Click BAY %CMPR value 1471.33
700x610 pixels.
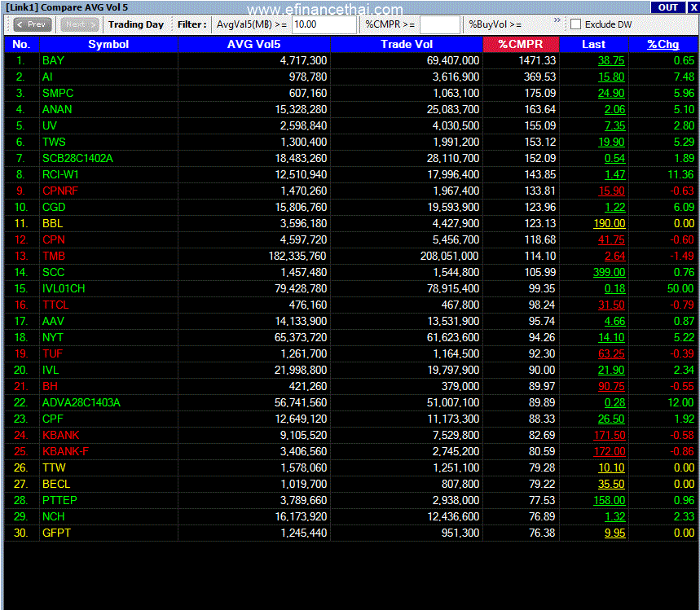click(x=537, y=61)
